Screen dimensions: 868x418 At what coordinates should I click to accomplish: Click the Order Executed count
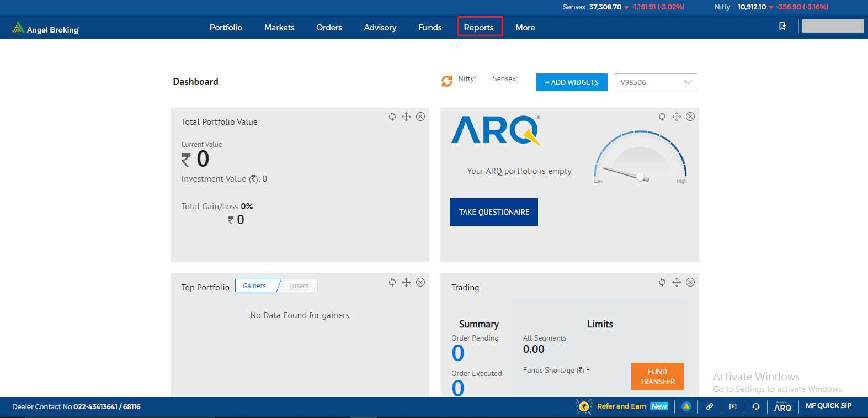(x=458, y=388)
